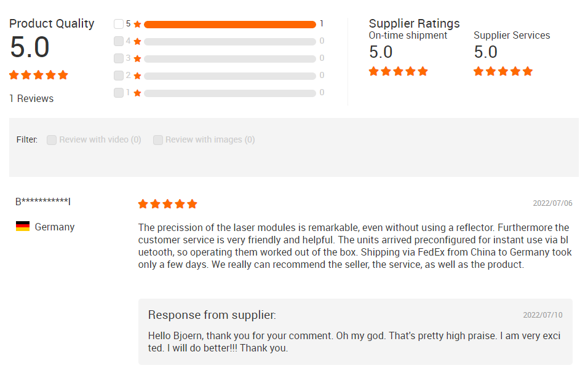This screenshot has height=376, width=588.
Task: Click the star icon beside 3 rating row
Action: click(137, 59)
